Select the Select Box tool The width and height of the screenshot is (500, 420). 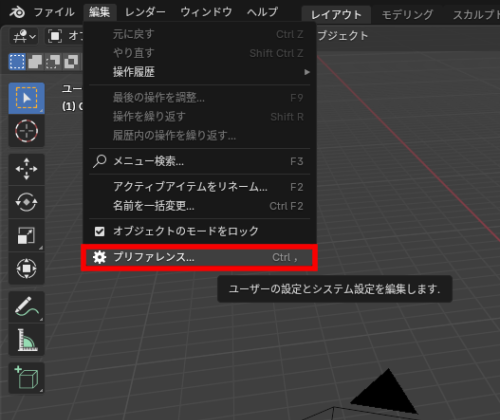click(26, 98)
